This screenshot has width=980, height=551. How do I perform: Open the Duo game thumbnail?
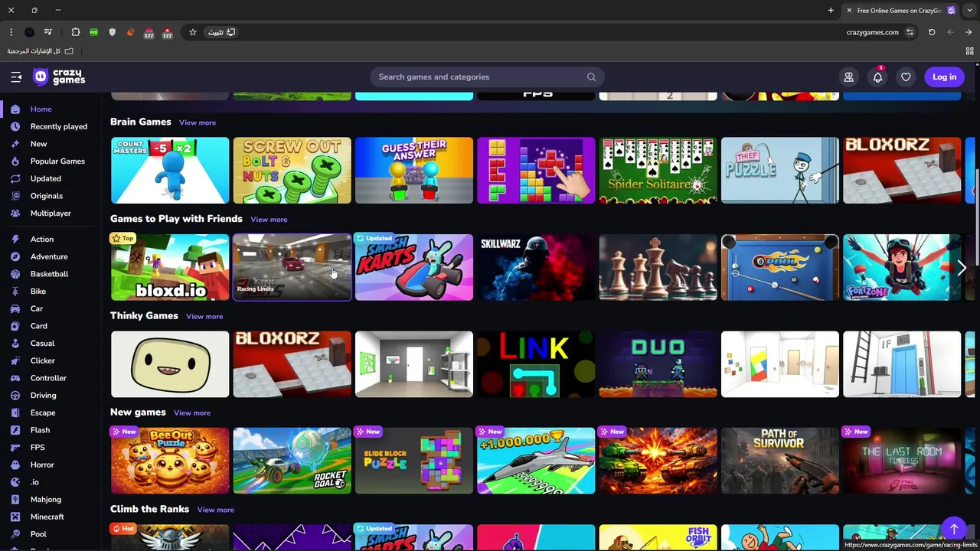point(658,364)
